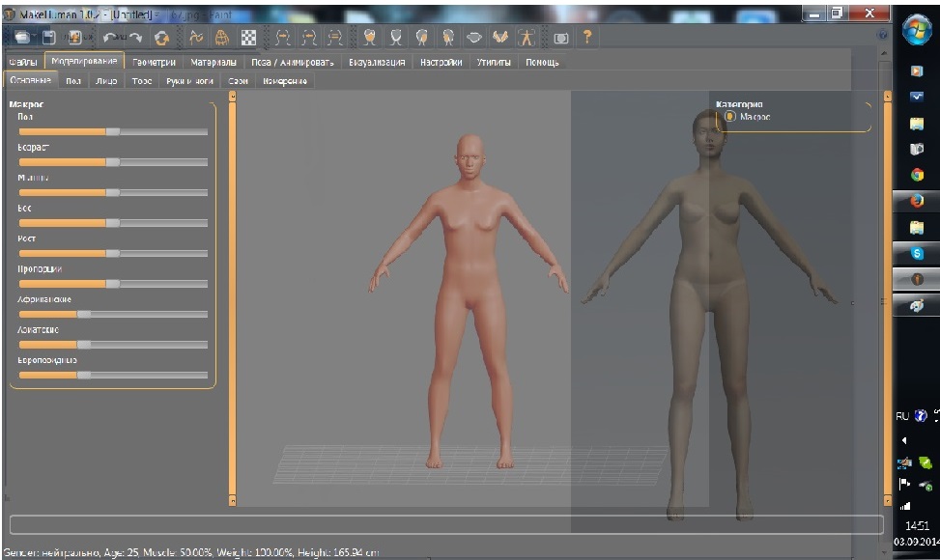The image size is (940, 560).
Task: Undo the last action
Action: (x=110, y=37)
